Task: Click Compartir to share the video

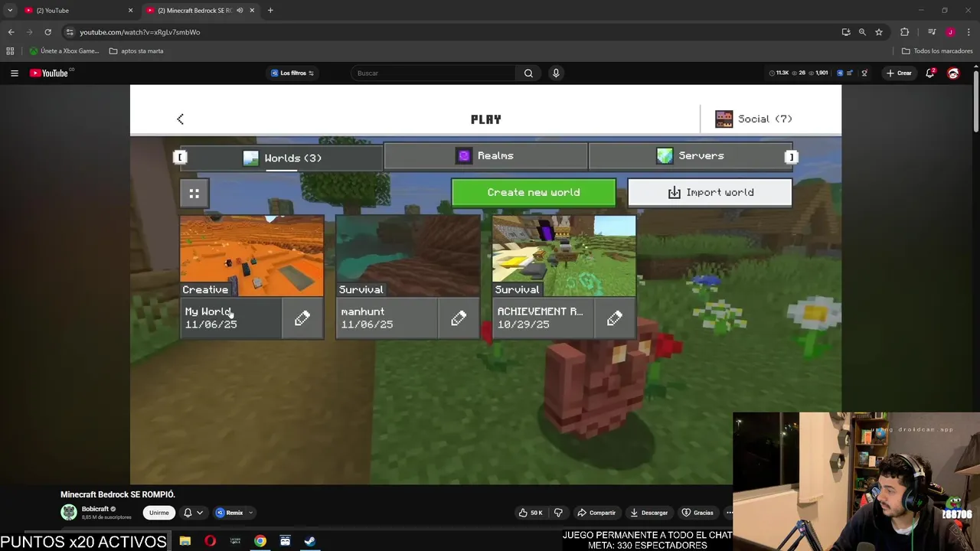Action: point(596,513)
